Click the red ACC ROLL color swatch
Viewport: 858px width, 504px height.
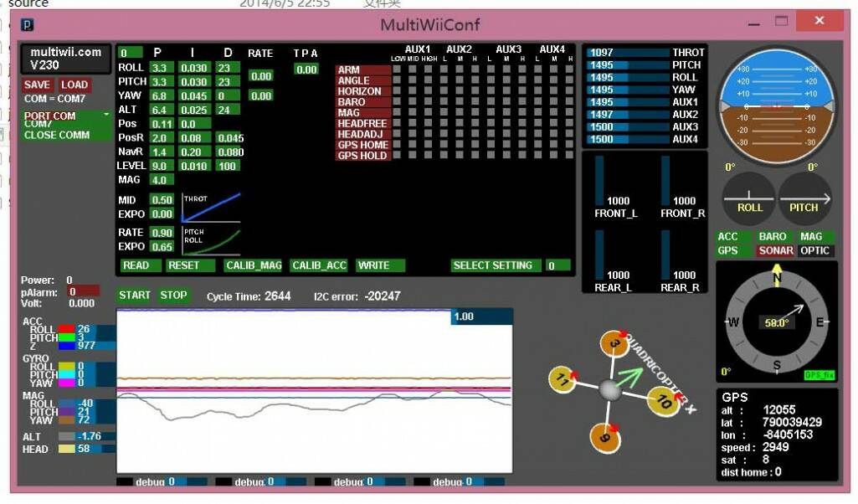click(x=66, y=329)
